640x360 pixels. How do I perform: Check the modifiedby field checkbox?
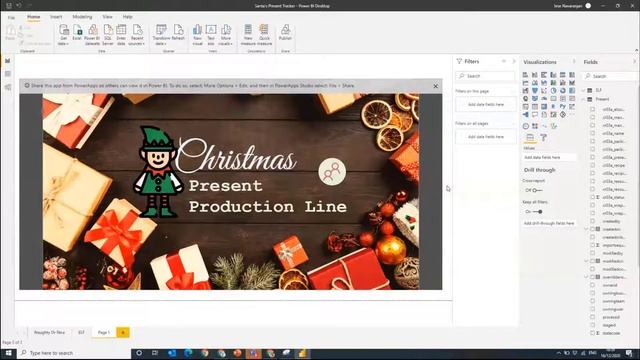tap(592, 253)
